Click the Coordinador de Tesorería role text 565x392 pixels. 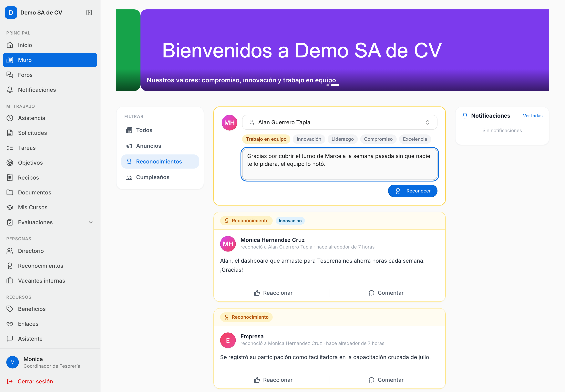(x=52, y=366)
